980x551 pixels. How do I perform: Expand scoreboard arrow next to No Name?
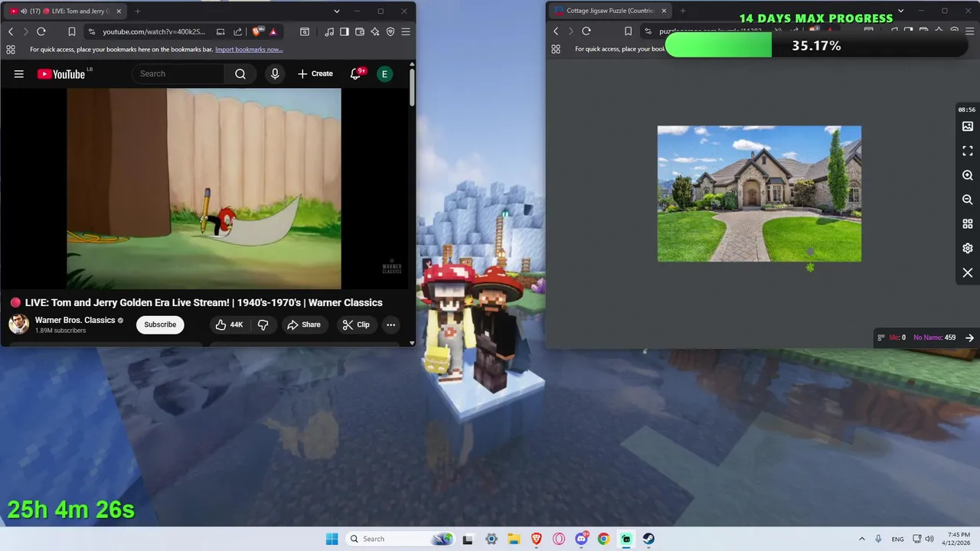point(969,337)
